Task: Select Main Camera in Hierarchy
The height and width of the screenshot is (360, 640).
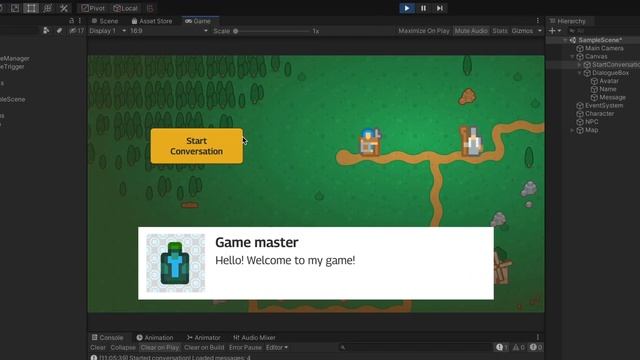Action: point(604,48)
